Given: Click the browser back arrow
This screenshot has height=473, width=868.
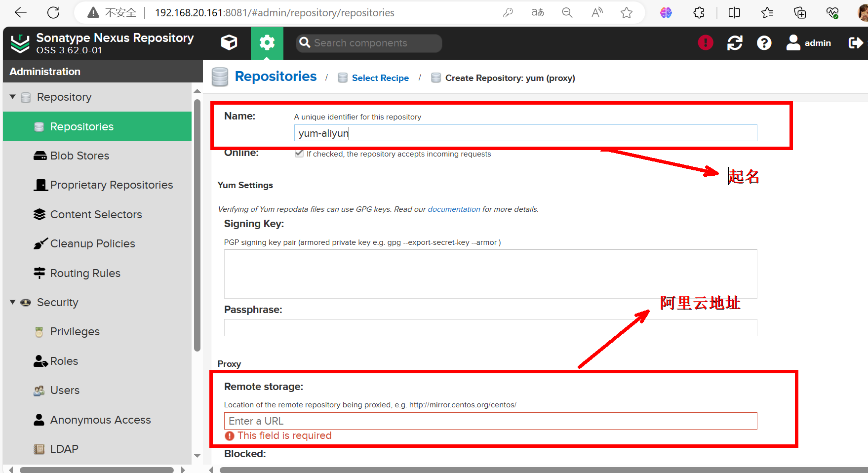Looking at the screenshot, I should tap(21, 12).
